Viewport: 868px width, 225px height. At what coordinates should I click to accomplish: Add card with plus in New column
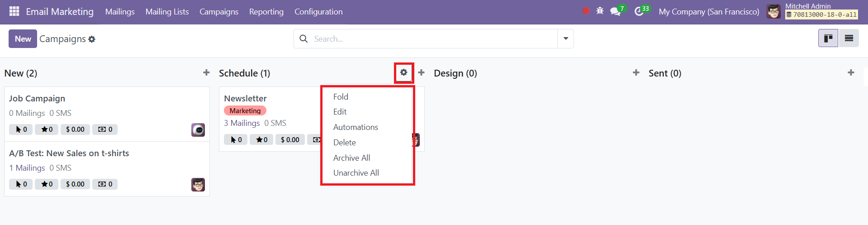[206, 72]
